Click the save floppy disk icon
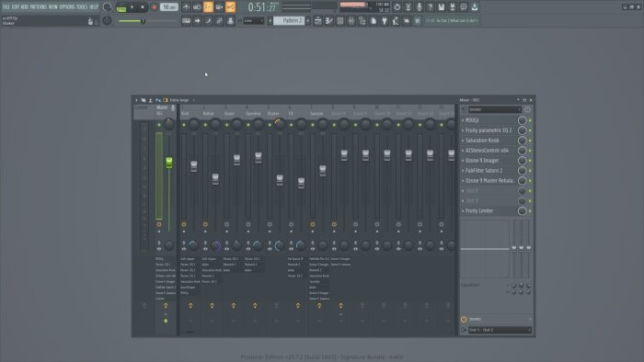644x362 pixels. pos(441,7)
